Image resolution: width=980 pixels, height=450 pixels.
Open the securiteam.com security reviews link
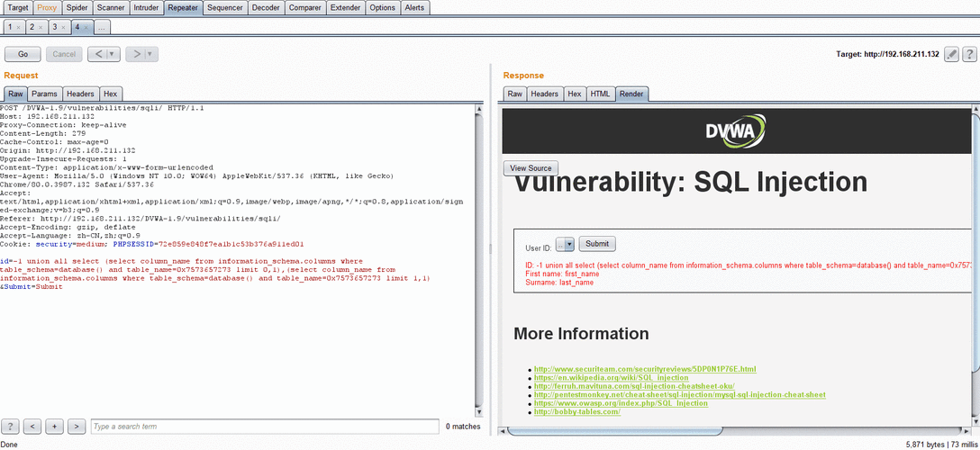pyautogui.click(x=645, y=369)
